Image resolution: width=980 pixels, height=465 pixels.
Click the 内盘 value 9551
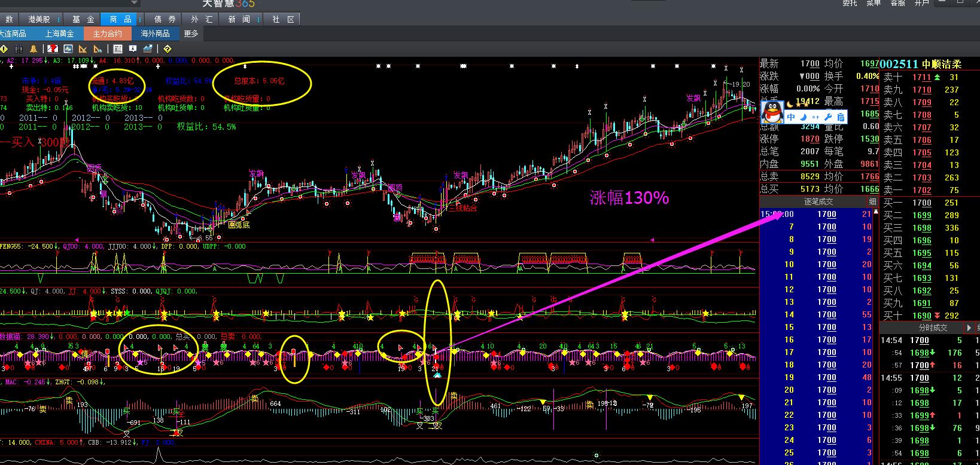tap(810, 164)
